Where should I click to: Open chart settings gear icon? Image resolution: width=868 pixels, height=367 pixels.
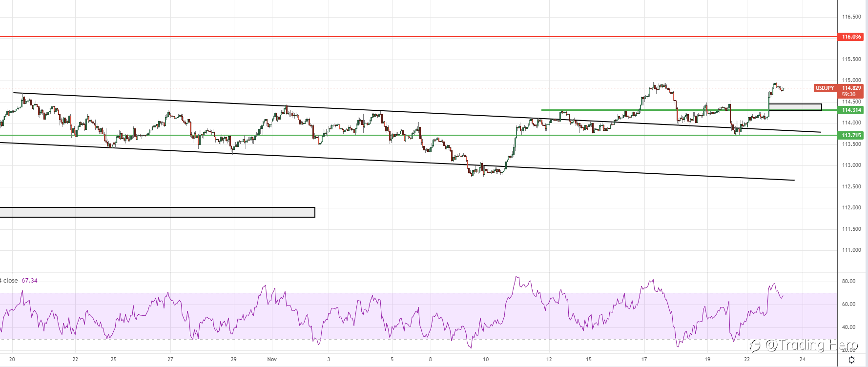tap(851, 360)
